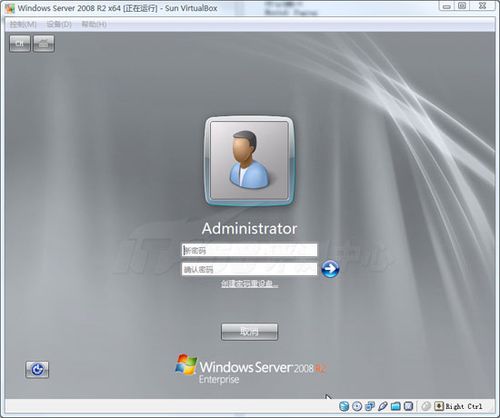Open the Devices (设备) menu of VirtualBox
The width and height of the screenshot is (500, 418).
click(x=59, y=24)
